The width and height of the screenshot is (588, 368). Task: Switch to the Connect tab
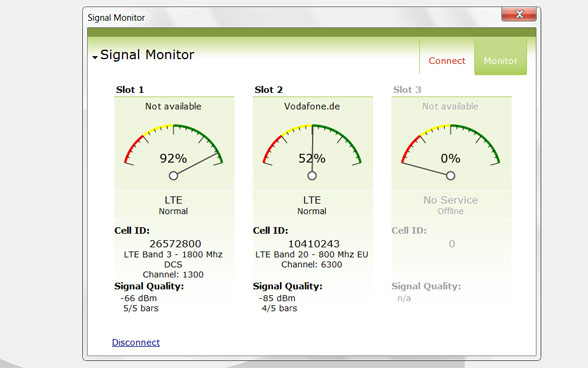(x=447, y=61)
